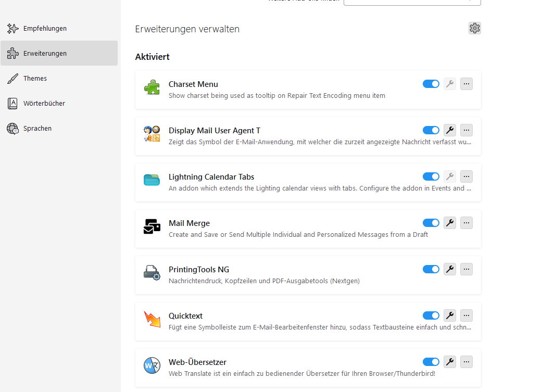Screen dimensions: 555x392
Task: Open Display Mail User Agent T options
Action: [450, 130]
